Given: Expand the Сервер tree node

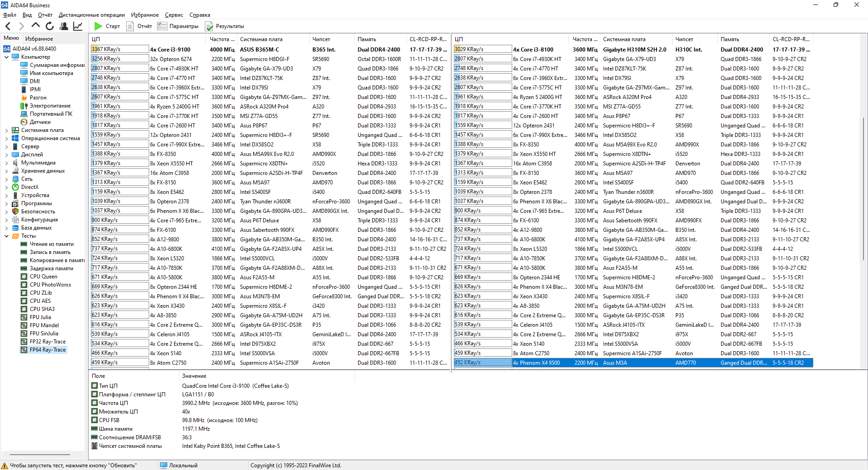Looking at the screenshot, I should point(7,146).
